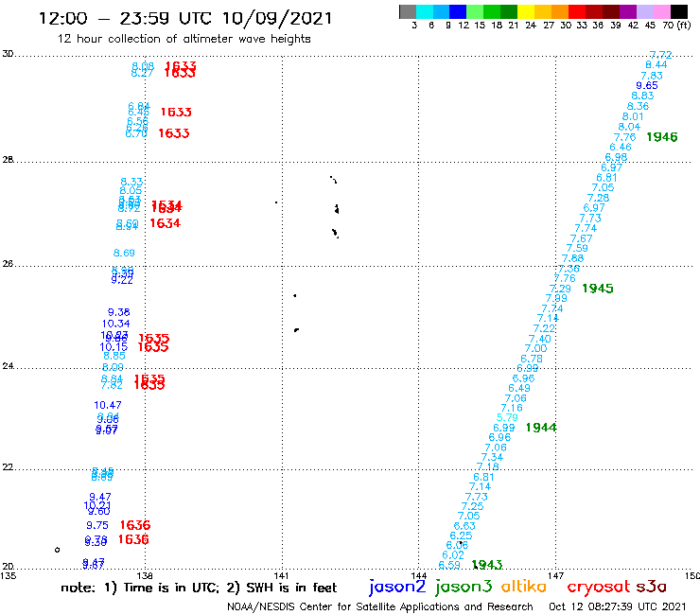Image resolution: width=700 pixels, height=615 pixels.
Task: Click the wave height value 6.63
Action: pyautogui.click(x=464, y=526)
